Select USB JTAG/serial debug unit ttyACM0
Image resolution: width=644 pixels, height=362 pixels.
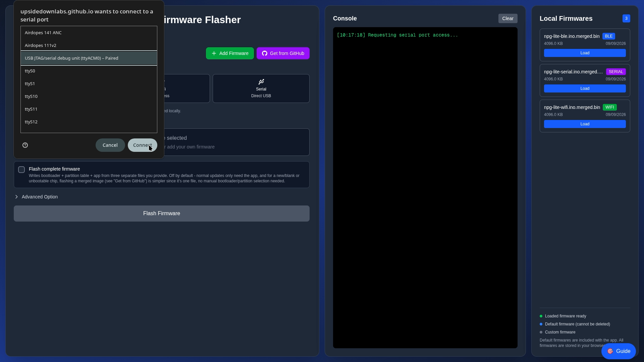click(89, 58)
